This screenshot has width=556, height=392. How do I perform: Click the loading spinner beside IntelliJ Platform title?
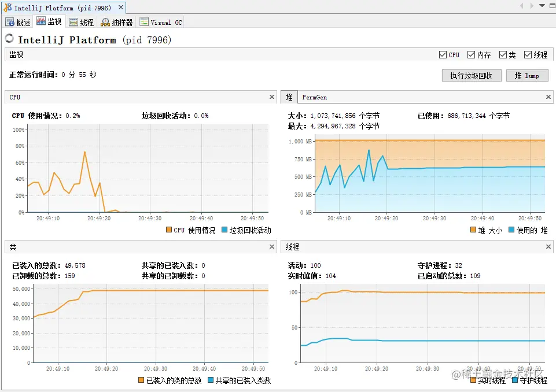9,38
